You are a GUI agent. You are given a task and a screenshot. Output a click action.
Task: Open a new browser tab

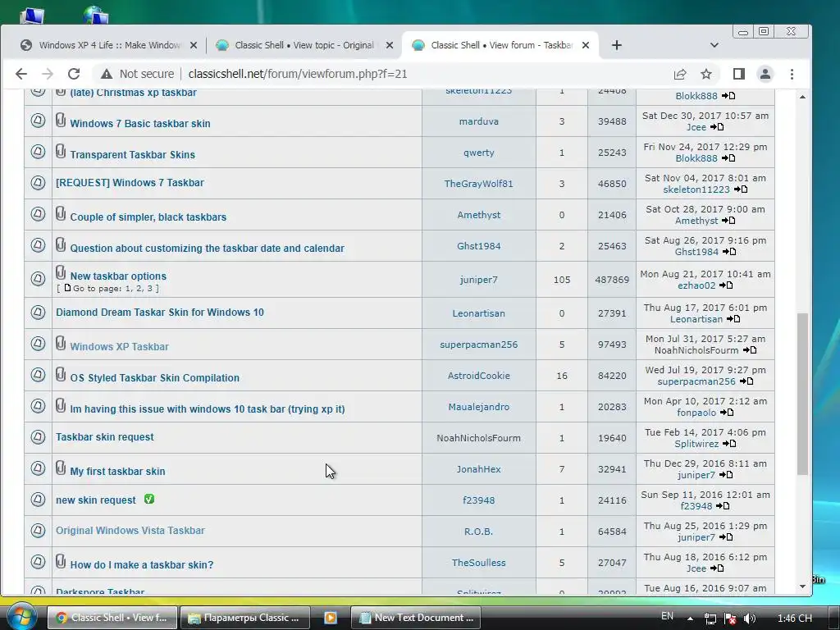coord(617,46)
